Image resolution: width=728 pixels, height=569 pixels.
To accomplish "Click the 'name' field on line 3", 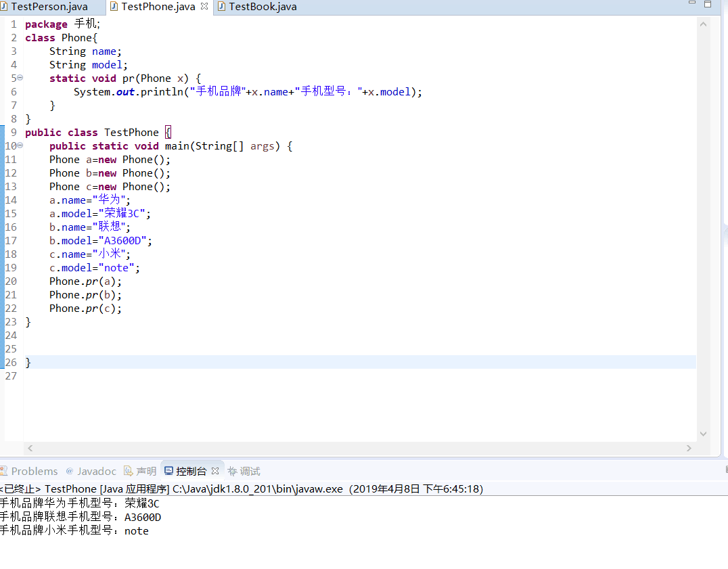I will click(104, 51).
